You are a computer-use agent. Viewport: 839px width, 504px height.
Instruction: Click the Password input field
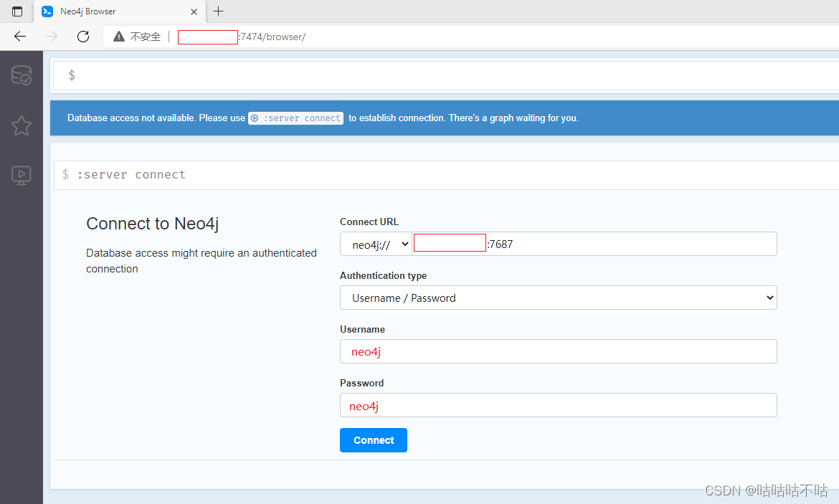558,405
